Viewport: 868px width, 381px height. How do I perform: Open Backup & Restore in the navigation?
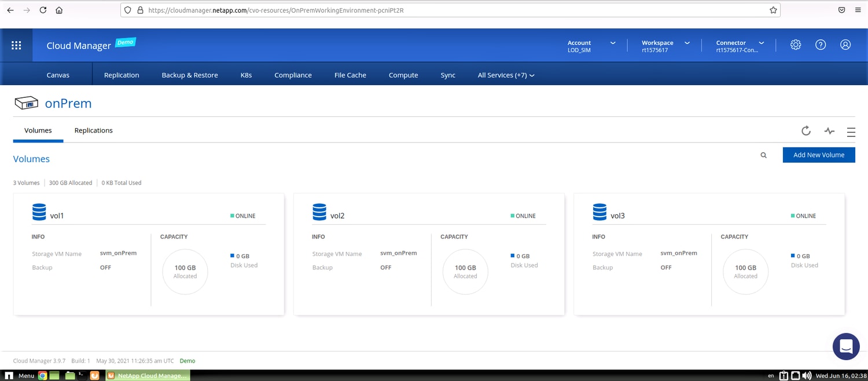[x=189, y=75]
